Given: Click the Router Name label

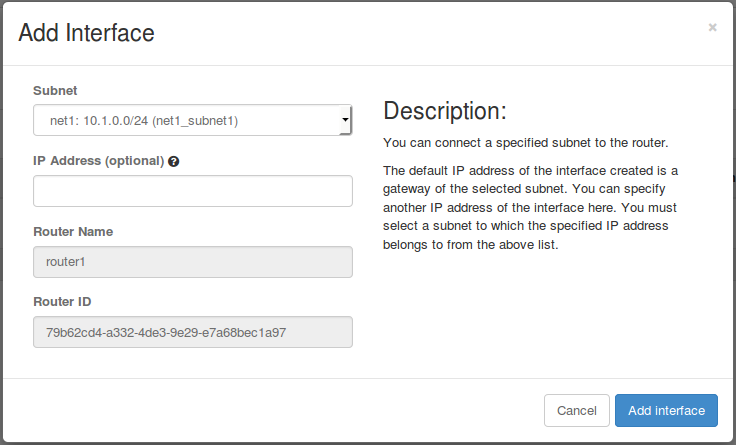Looking at the screenshot, I should [73, 231].
